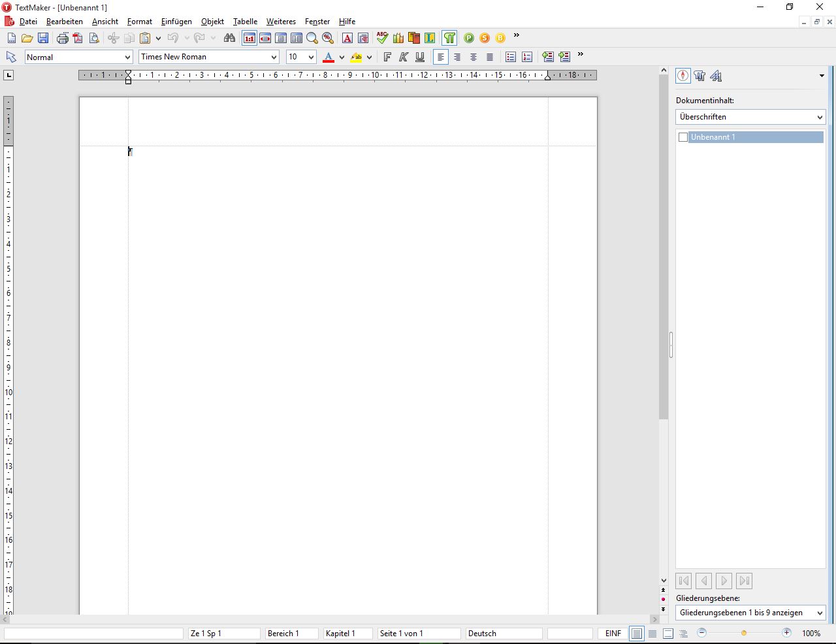Toggle bold formatting button

[387, 57]
